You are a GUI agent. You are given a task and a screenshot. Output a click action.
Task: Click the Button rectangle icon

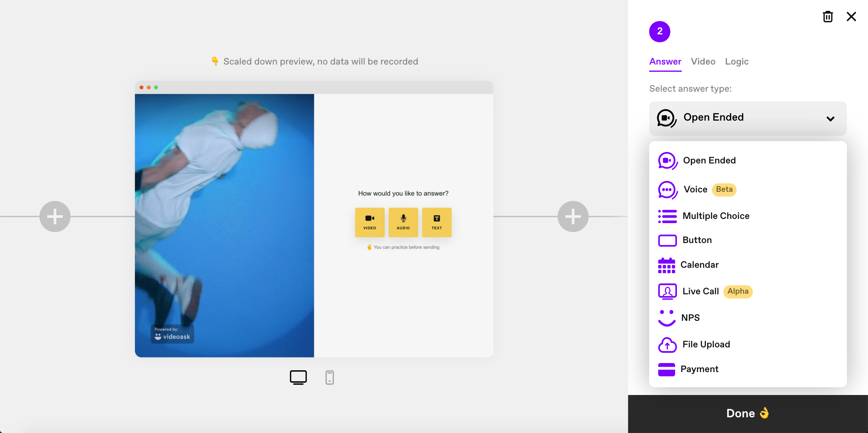click(x=667, y=240)
